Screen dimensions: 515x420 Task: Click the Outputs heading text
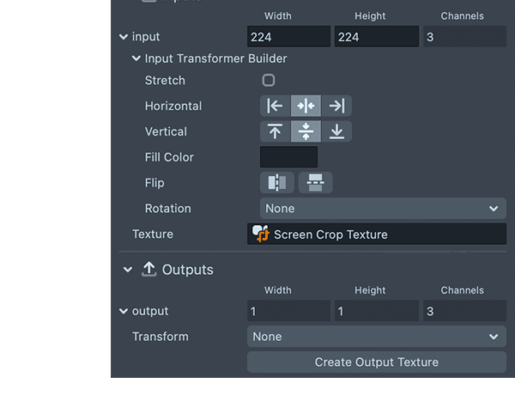187,270
